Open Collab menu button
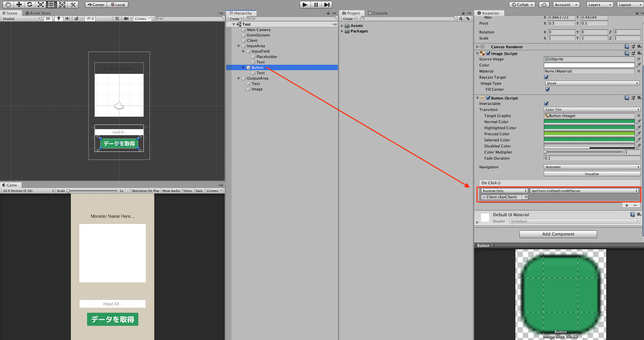 [522, 5]
